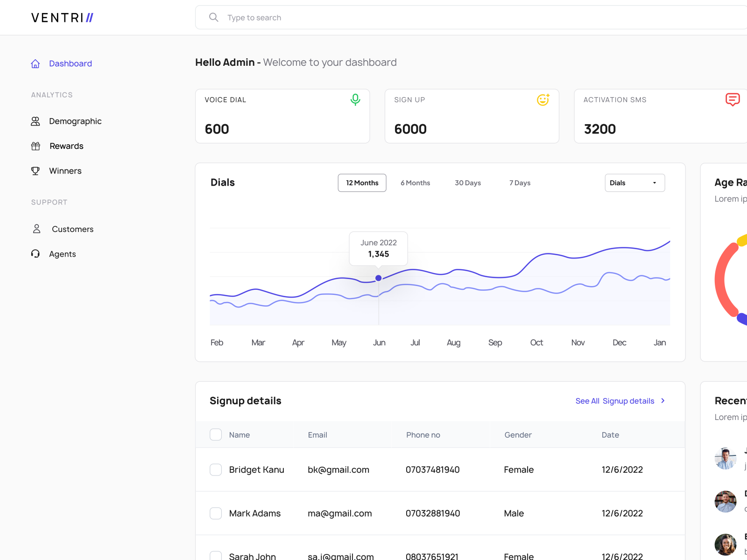
Task: Click the message icon on Activation SMS card
Action: point(733,99)
